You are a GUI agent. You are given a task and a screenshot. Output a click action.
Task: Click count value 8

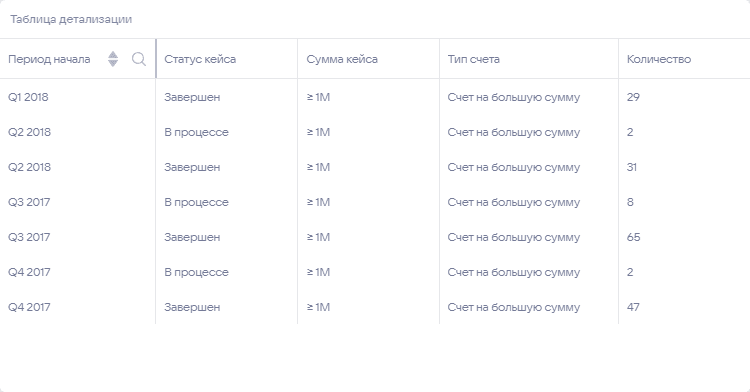coord(630,202)
